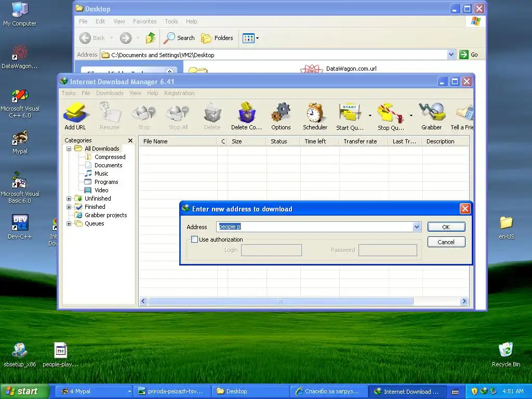Click the Up folder icon in Explorer
532x399 pixels.
(150, 38)
